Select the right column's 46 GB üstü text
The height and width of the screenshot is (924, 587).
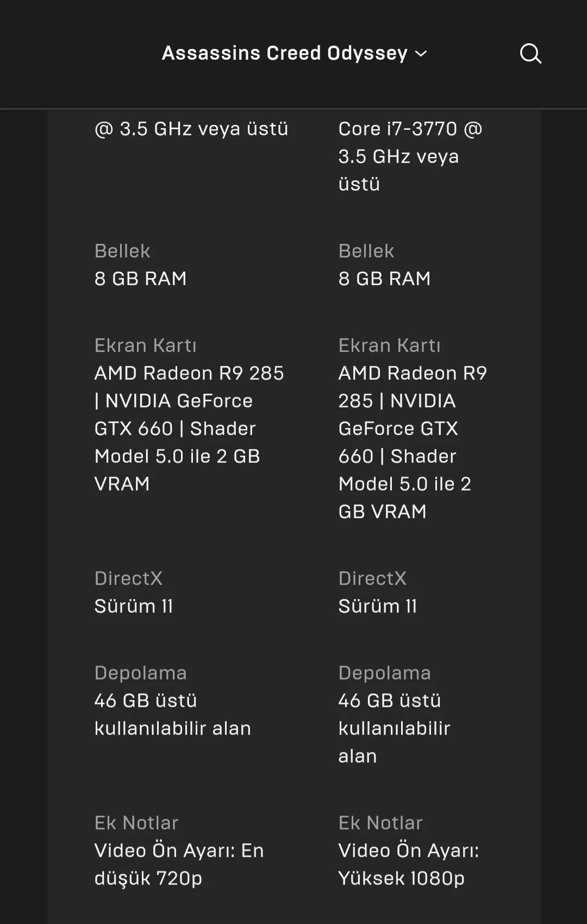(389, 701)
